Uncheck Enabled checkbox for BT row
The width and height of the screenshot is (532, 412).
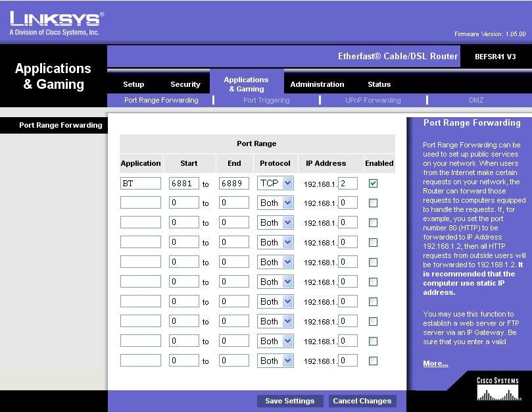pos(373,184)
